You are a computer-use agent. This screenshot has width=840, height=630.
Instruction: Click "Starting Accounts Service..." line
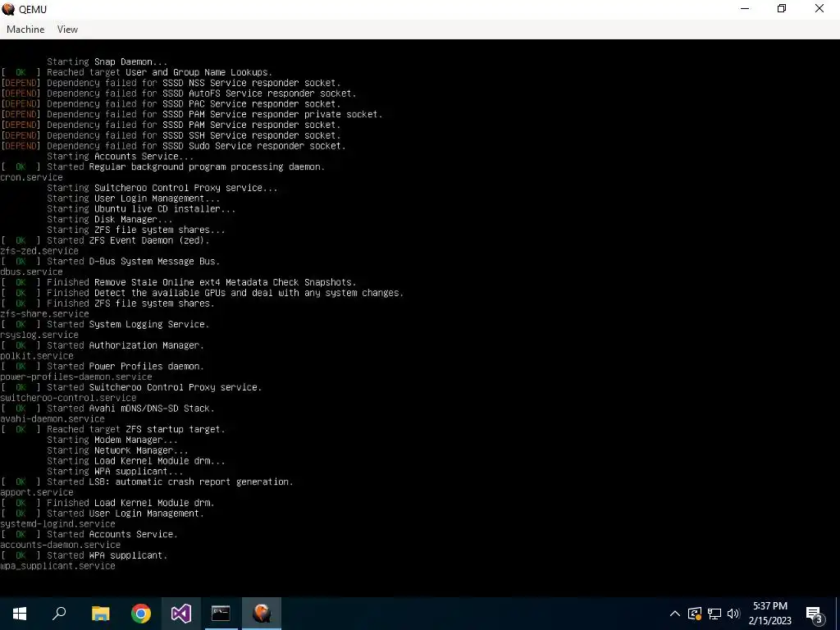click(x=120, y=157)
